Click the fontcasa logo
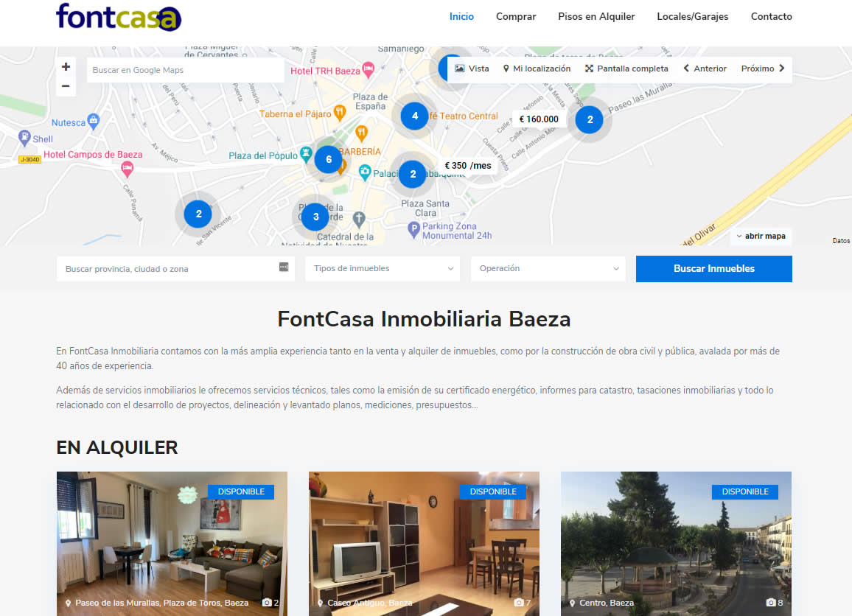 (119, 18)
